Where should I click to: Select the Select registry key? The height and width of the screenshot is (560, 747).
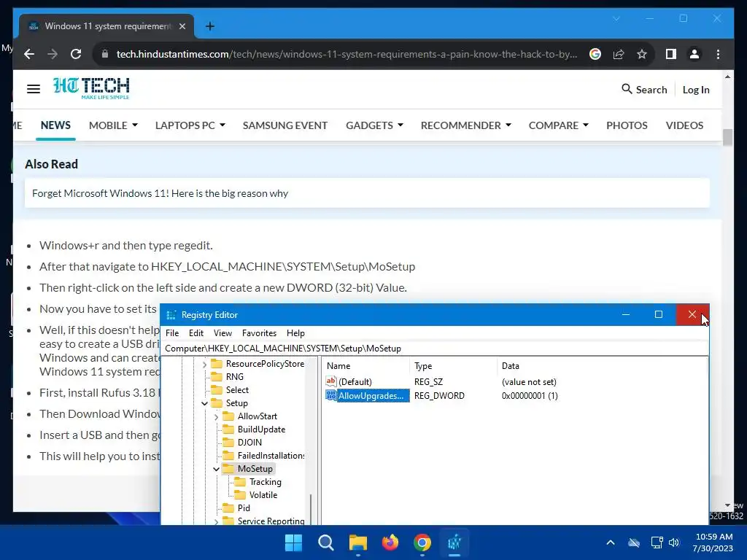click(x=237, y=390)
